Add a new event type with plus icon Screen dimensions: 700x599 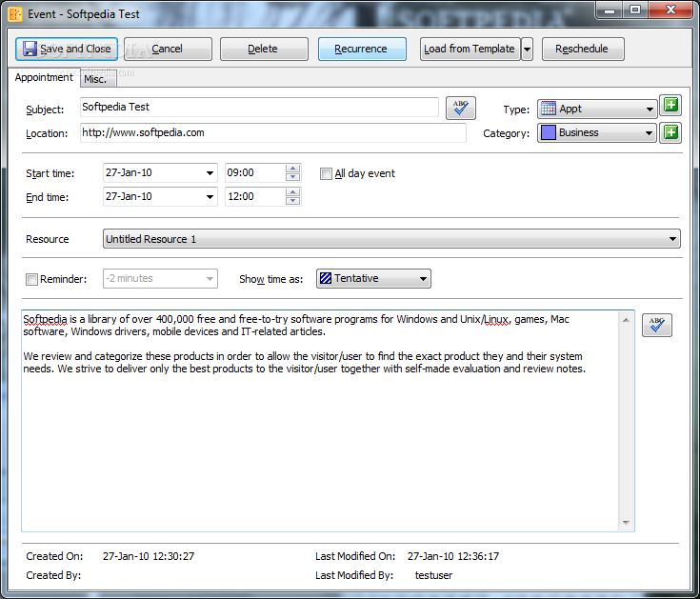point(670,106)
